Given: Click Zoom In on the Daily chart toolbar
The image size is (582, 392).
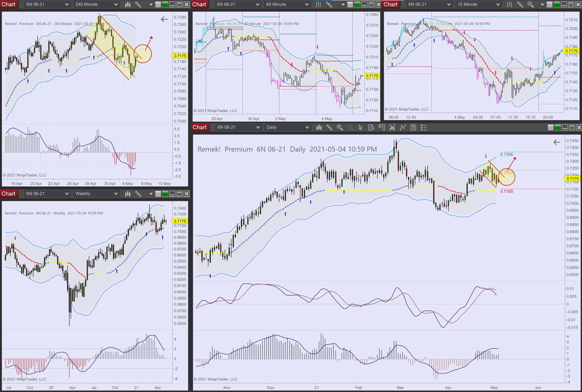Looking at the screenshot, I should point(339,128).
